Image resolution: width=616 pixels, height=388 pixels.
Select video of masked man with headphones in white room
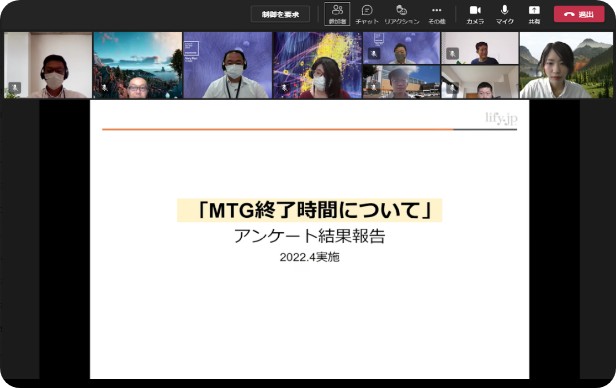(x=48, y=65)
